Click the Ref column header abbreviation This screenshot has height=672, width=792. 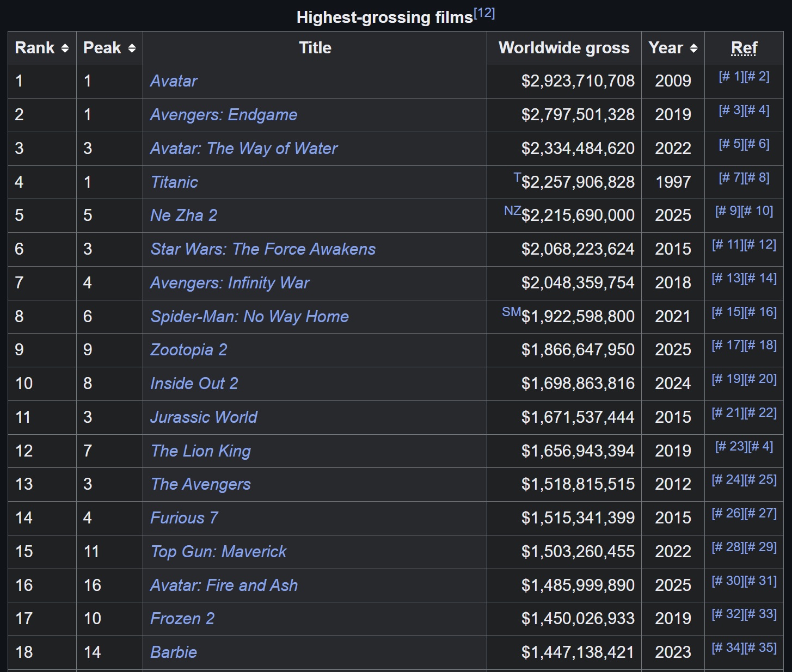point(744,48)
